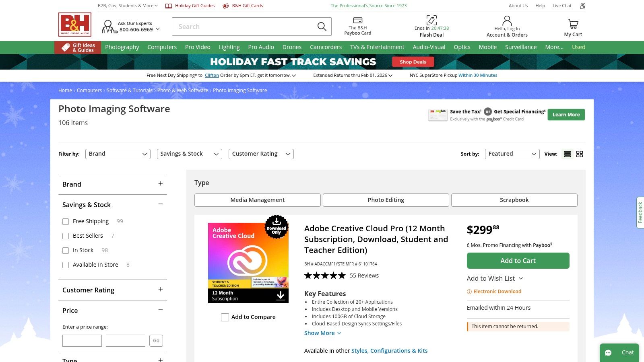644x362 pixels.
Task: Open My Cart via cart icon
Action: [572, 23]
